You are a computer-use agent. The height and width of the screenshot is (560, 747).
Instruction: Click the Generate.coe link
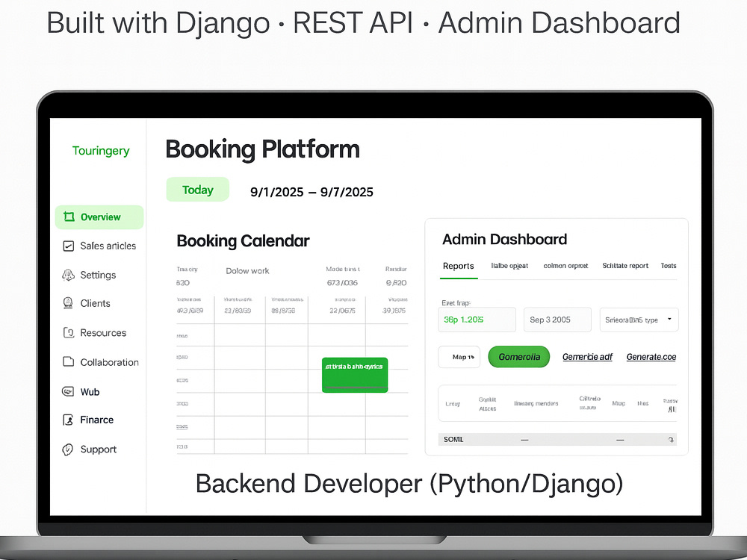click(651, 357)
